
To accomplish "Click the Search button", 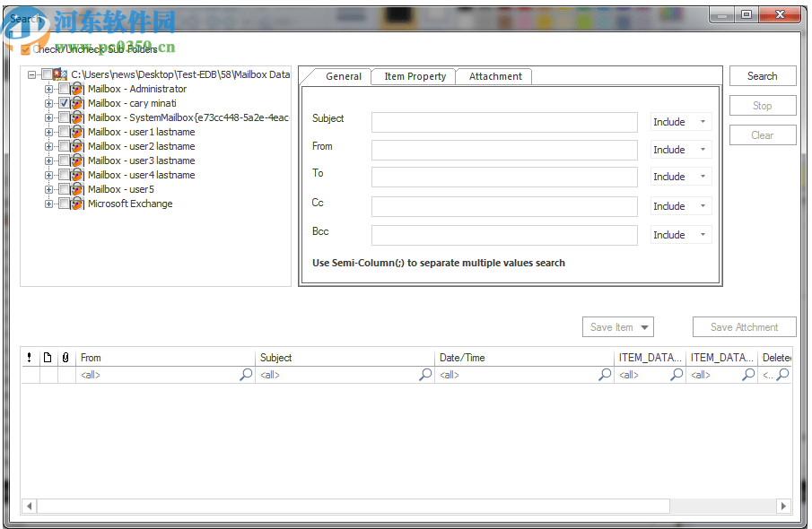I will pos(762,75).
